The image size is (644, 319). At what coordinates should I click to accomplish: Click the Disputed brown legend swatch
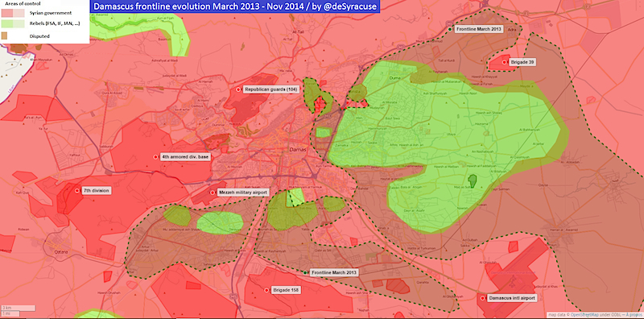(5, 35)
